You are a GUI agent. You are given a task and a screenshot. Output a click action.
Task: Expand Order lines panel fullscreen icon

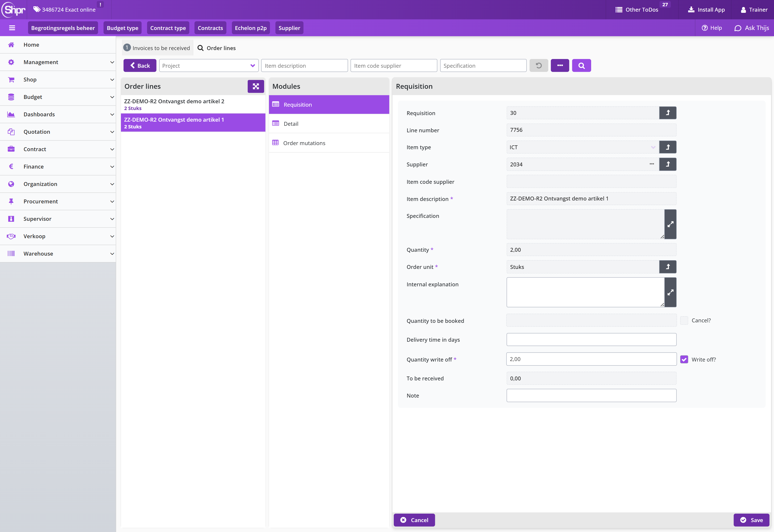(256, 86)
